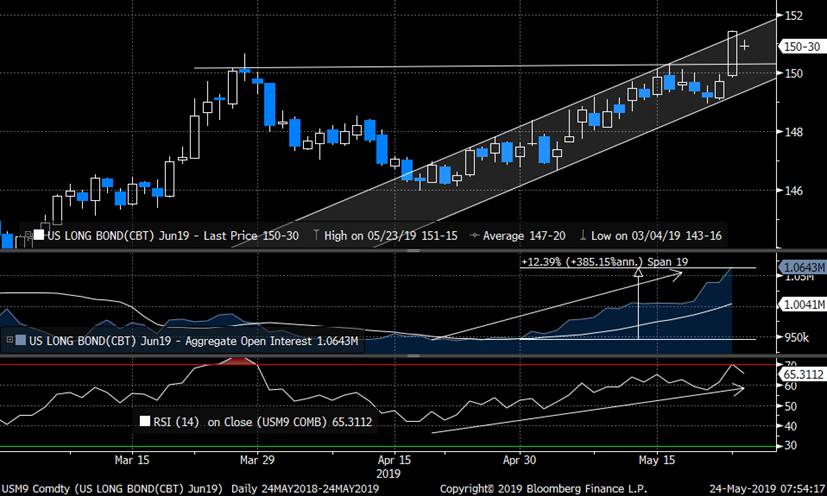Click the 'Apr 30' date axis label
This screenshot has width=827, height=496.
coord(519,460)
